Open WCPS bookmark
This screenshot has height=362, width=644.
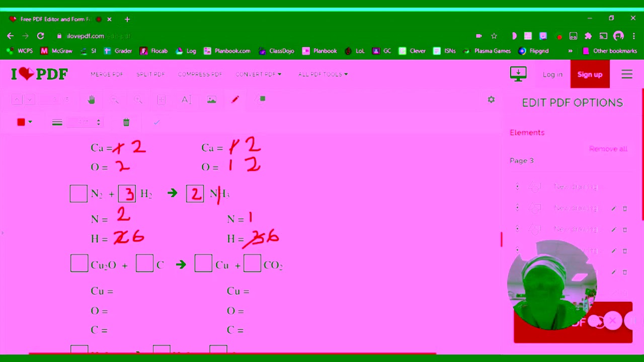(x=20, y=51)
